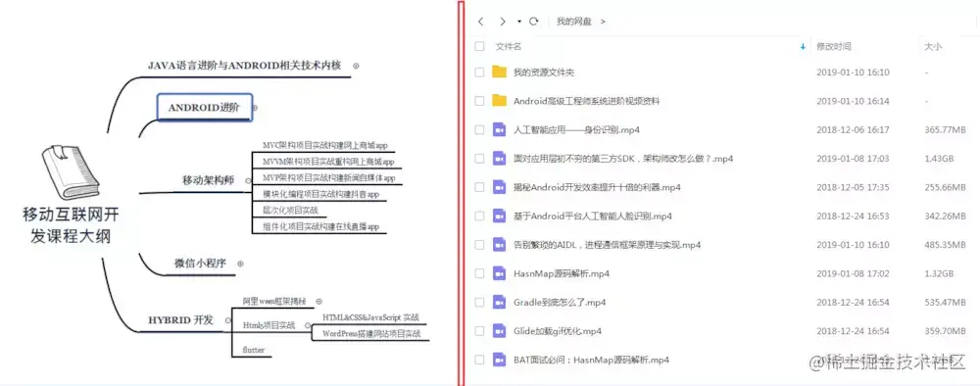Screen dimensions: 980x386
Task: Select the 模块化编程项目实战构建抖音app node
Action: 321,194
